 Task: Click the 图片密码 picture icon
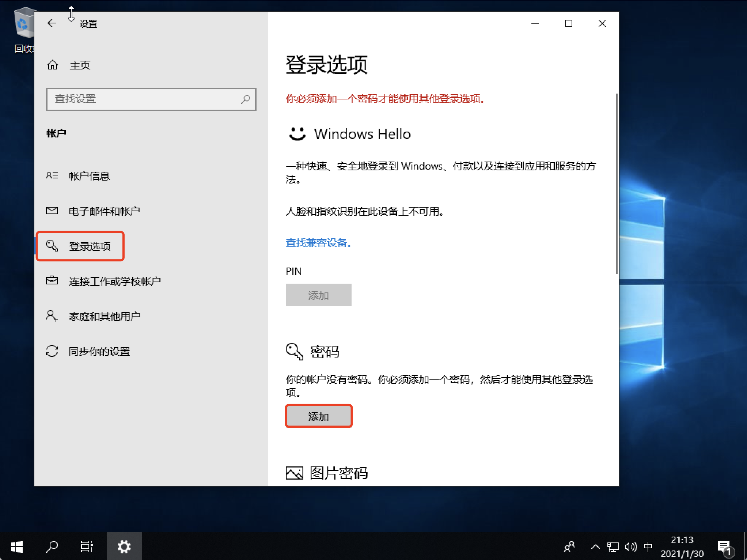coord(295,473)
